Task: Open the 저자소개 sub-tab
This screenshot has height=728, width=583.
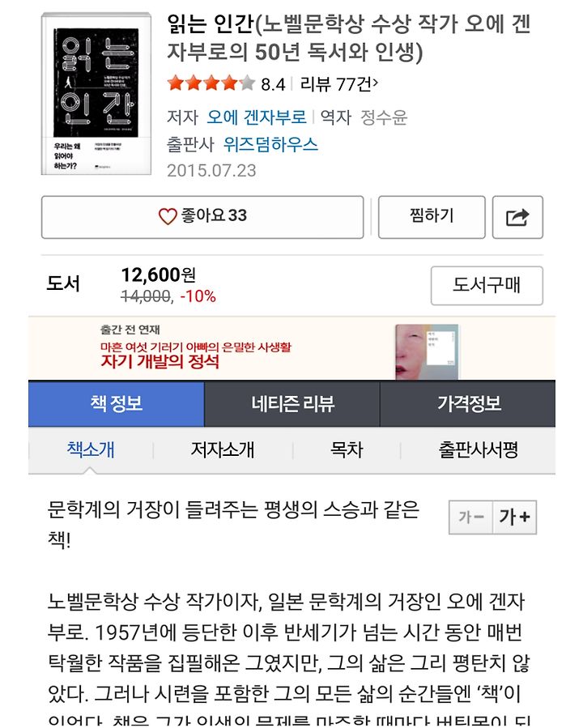Action: 223,450
